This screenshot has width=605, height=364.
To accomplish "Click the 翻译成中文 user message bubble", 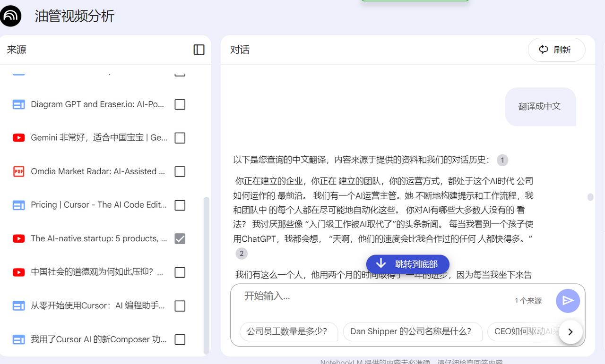I will point(540,107).
